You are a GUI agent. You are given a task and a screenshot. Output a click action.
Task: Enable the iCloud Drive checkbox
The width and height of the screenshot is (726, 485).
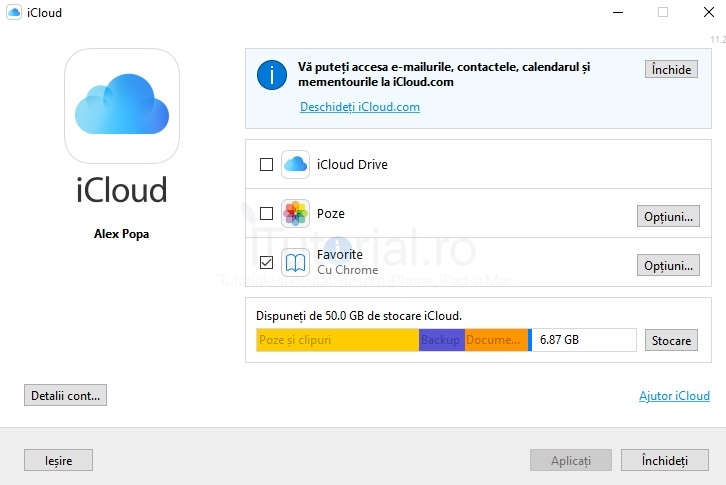tap(266, 164)
